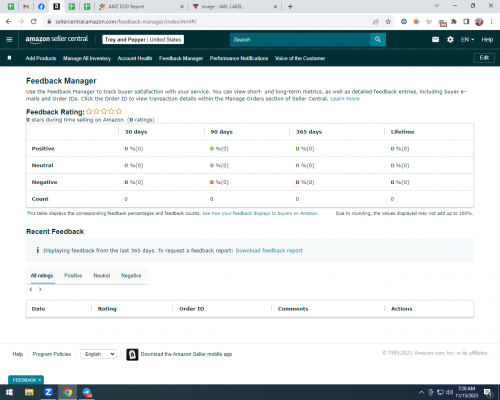Open the Trey and Pepper account switcher
This screenshot has width=500, height=400.
tap(143, 40)
